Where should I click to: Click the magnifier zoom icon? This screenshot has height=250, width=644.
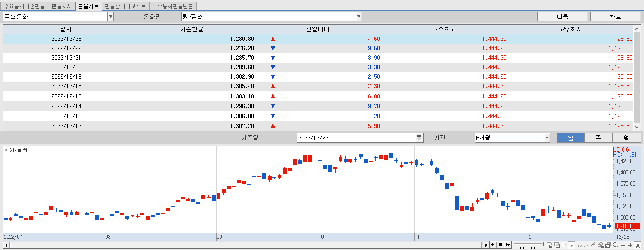click(616, 245)
